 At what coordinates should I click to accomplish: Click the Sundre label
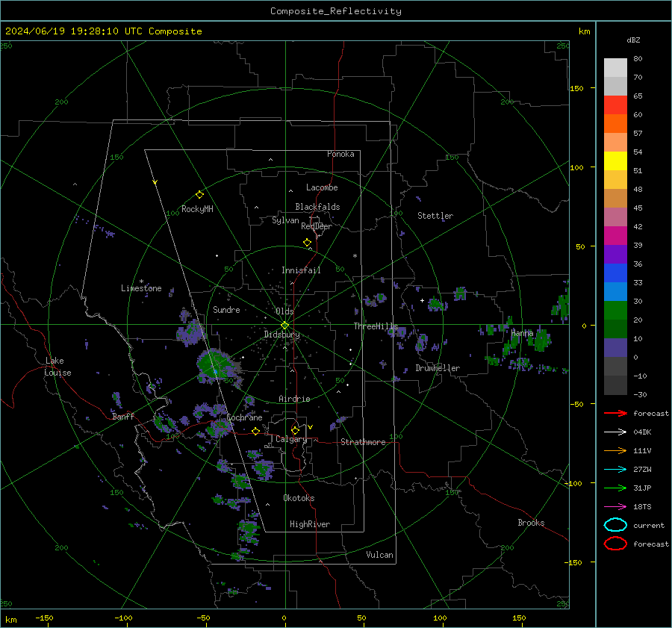pyautogui.click(x=226, y=309)
